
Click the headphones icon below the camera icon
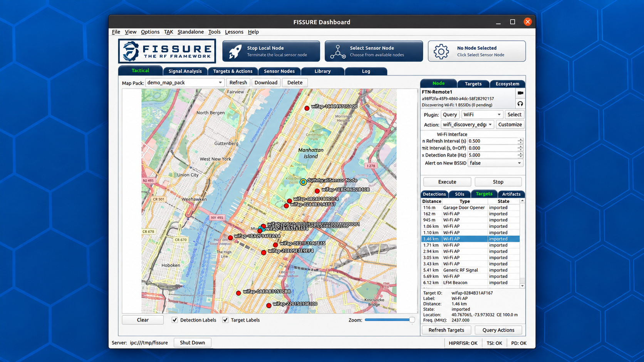point(520,104)
